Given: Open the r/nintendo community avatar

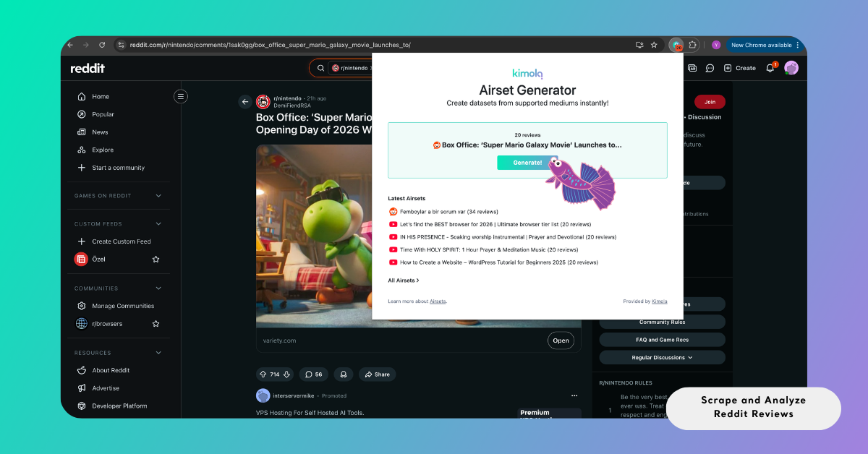Looking at the screenshot, I should (263, 102).
